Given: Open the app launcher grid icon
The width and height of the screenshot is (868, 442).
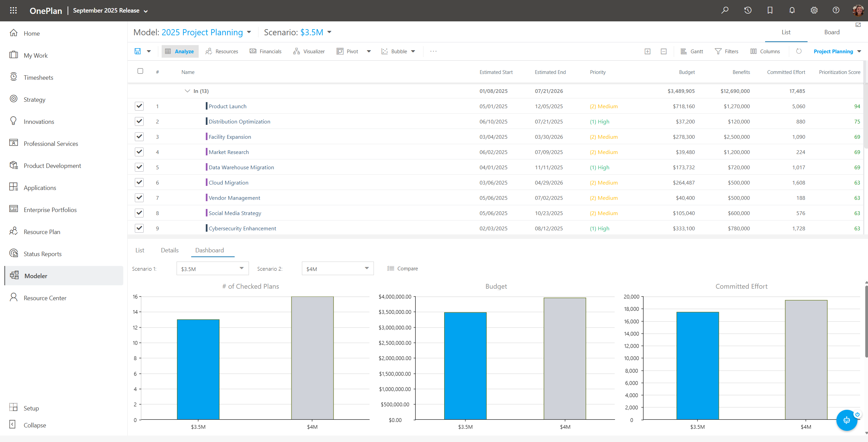Looking at the screenshot, I should 13,10.
